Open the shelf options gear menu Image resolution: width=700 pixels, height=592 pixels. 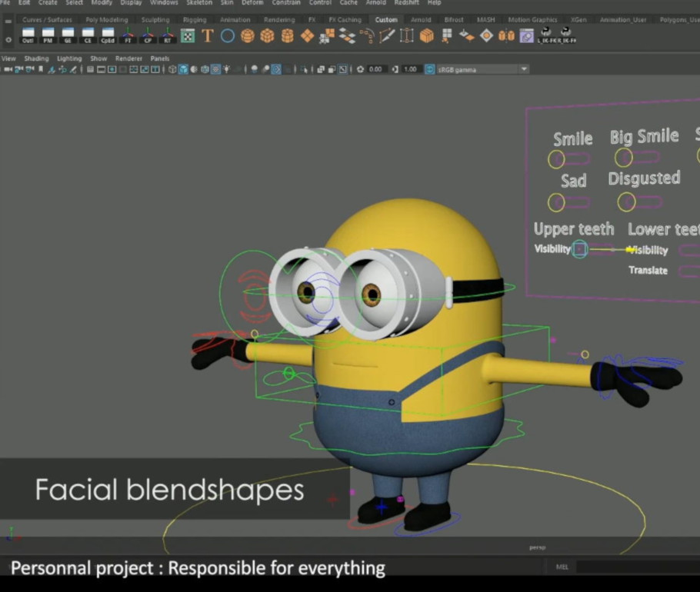click(8, 40)
